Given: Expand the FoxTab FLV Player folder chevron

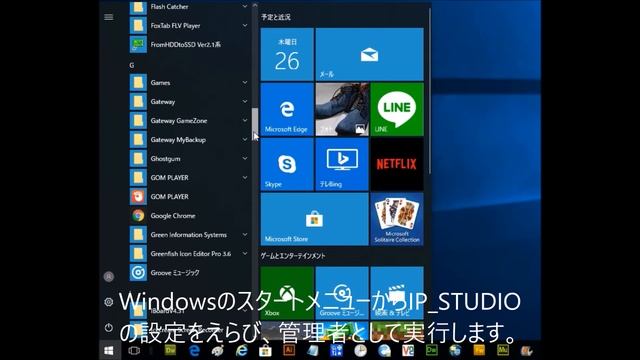Looking at the screenshot, I should (x=244, y=25).
